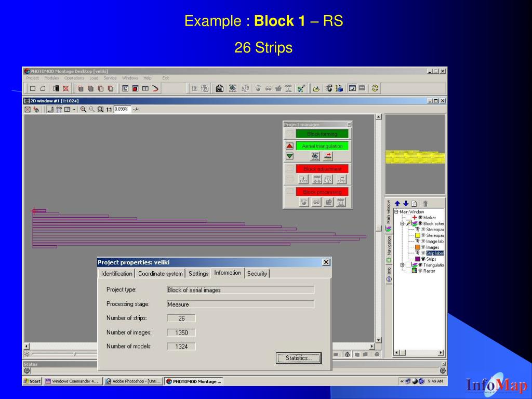Move layer down with blue down arrow
The height and width of the screenshot is (399, 532).
[x=405, y=204]
